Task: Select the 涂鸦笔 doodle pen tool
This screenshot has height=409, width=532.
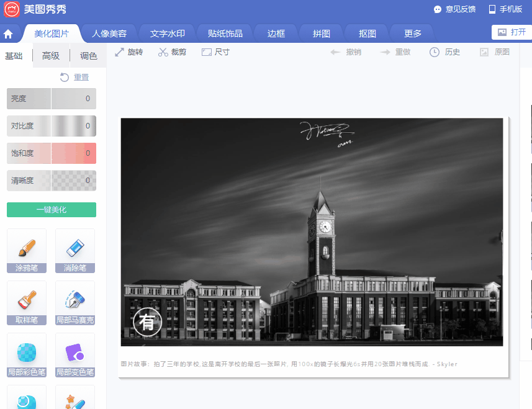Action: click(x=26, y=251)
